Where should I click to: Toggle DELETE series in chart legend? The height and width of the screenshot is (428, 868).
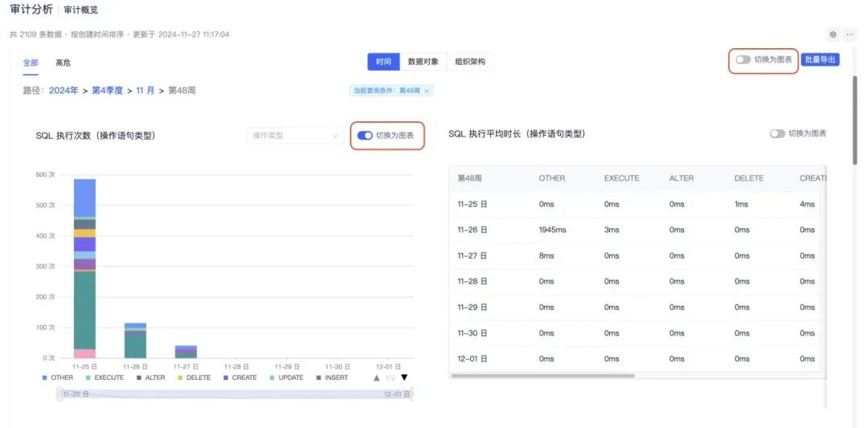click(x=194, y=377)
